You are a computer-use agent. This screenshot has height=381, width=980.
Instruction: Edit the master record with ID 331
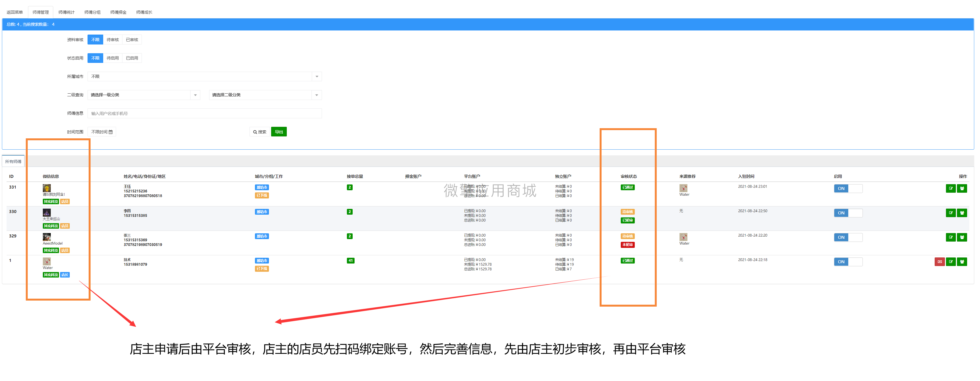pyautogui.click(x=950, y=188)
